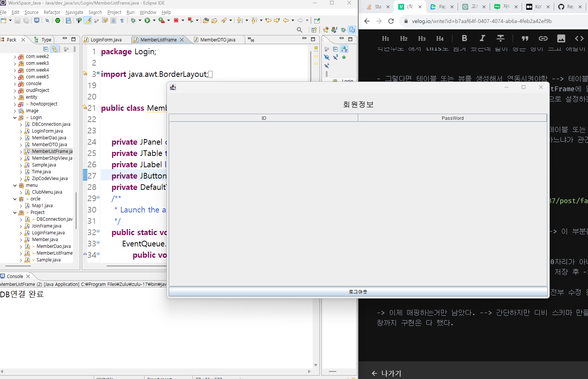Click the editor horizontal scrollbar thumb
This screenshot has width=588, height=379.
[136, 266]
